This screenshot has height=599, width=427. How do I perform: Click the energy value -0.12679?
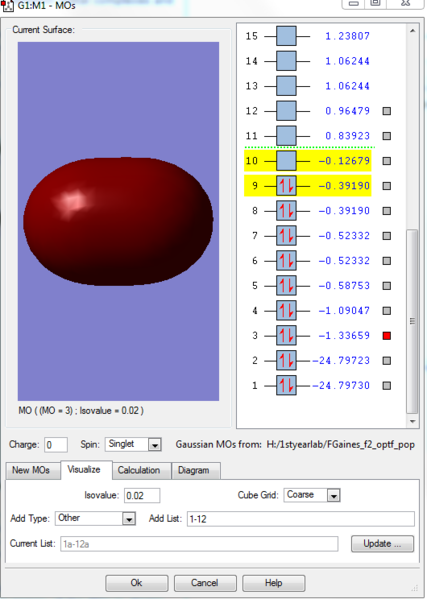344,161
